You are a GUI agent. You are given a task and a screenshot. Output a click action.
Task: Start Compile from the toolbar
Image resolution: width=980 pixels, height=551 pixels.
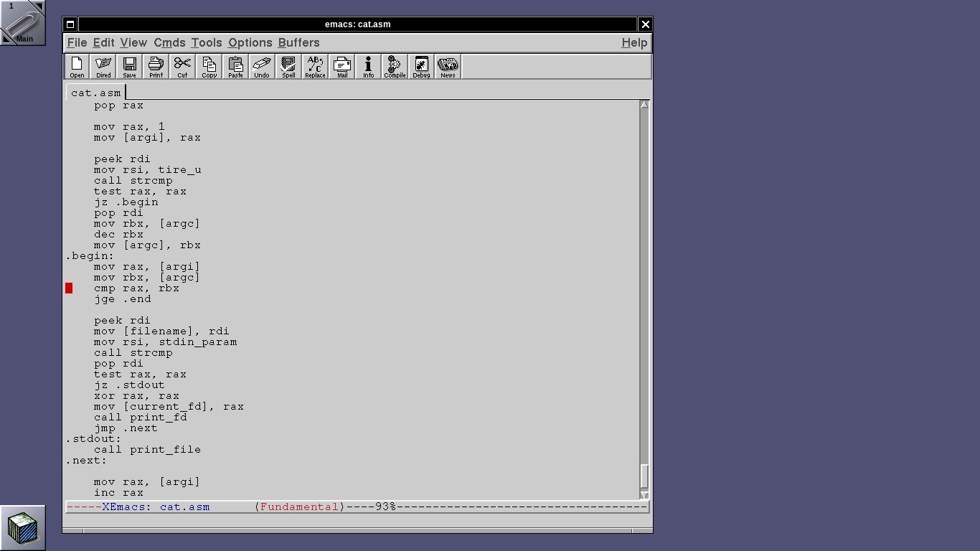395,67
